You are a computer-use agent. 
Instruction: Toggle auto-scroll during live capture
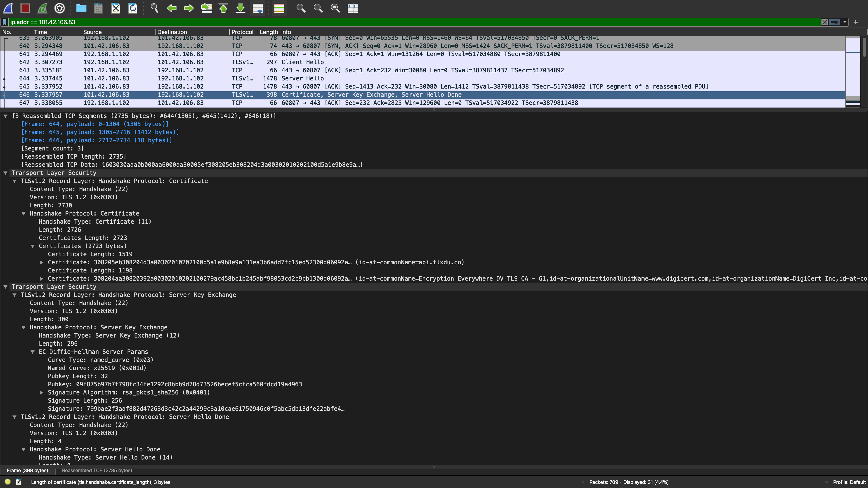258,8
